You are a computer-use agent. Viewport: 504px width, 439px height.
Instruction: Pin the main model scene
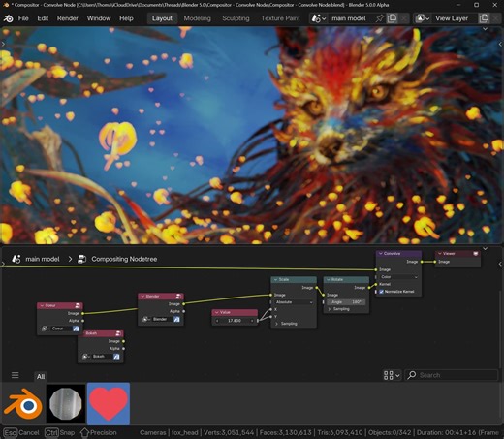click(380, 18)
